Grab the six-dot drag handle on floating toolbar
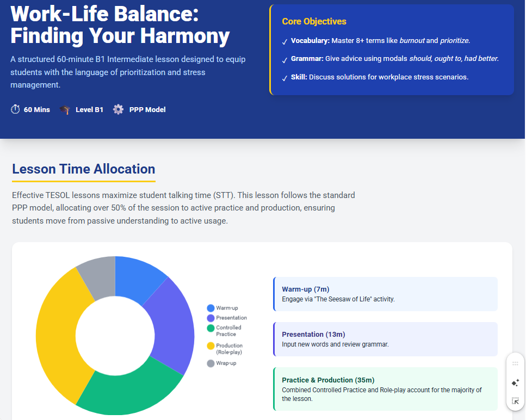Image resolution: width=526 pixels, height=420 pixels. (x=515, y=363)
